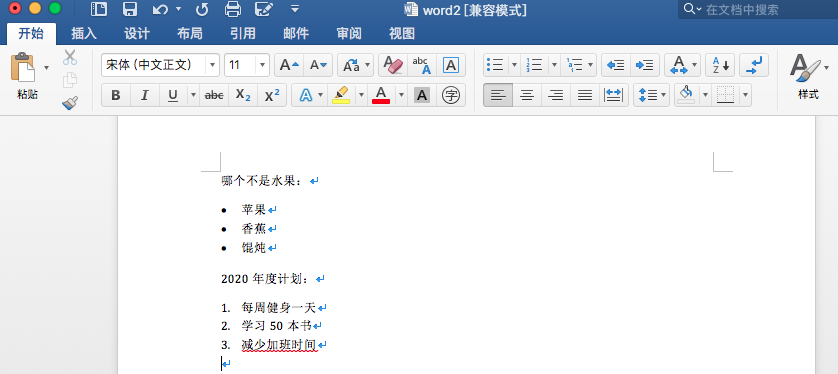Expand the font name dropdown arrow
Screen dimensions: 838x374
[213, 65]
